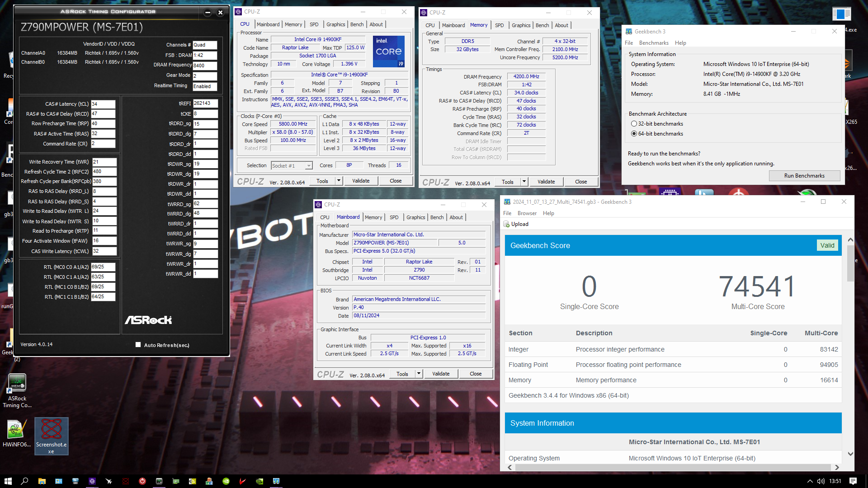Open taskbar search magnifier

tap(25, 481)
